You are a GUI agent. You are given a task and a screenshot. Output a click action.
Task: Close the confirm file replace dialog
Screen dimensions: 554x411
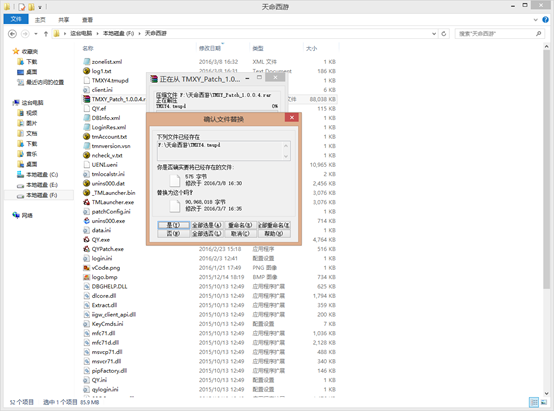tap(292, 118)
